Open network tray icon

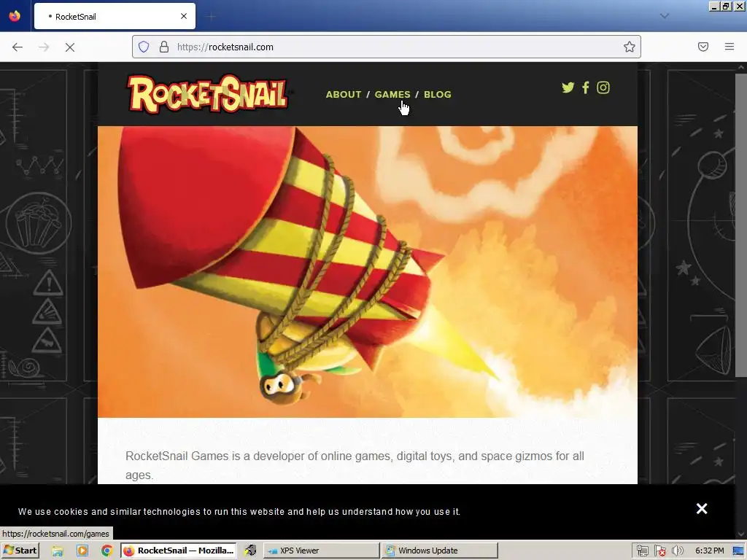642,551
